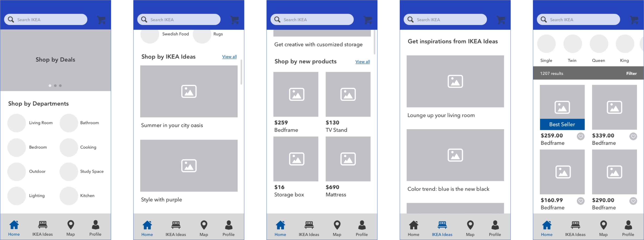Open the $690 Mattress product thumbnail

pos(348,159)
